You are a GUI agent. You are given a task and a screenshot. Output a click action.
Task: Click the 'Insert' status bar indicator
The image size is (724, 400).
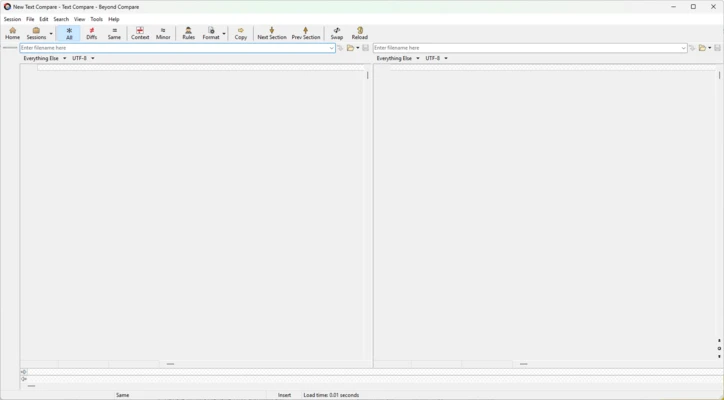click(284, 395)
